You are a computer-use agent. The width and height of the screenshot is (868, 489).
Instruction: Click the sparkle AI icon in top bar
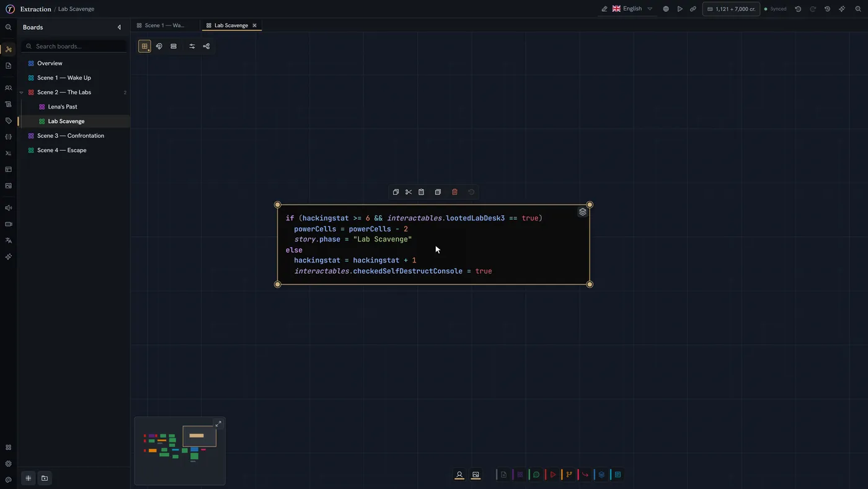(x=842, y=9)
